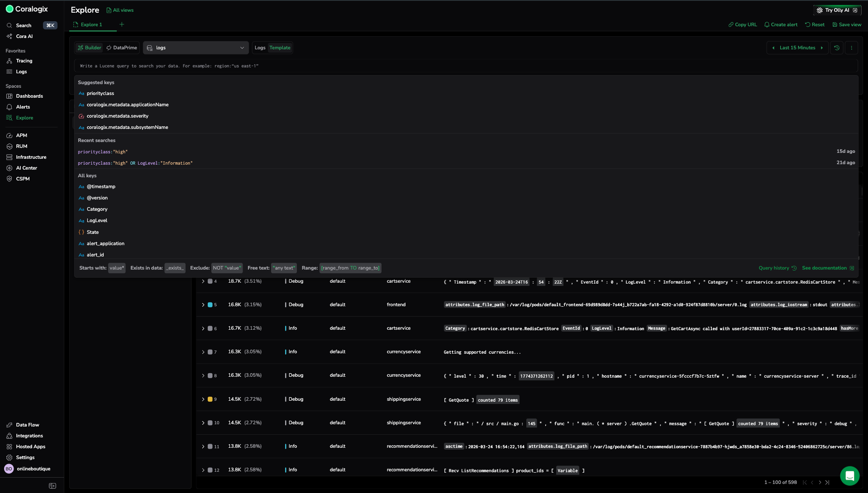Select the Explore 1 tab
The height and width of the screenshot is (493, 868).
[x=91, y=25]
